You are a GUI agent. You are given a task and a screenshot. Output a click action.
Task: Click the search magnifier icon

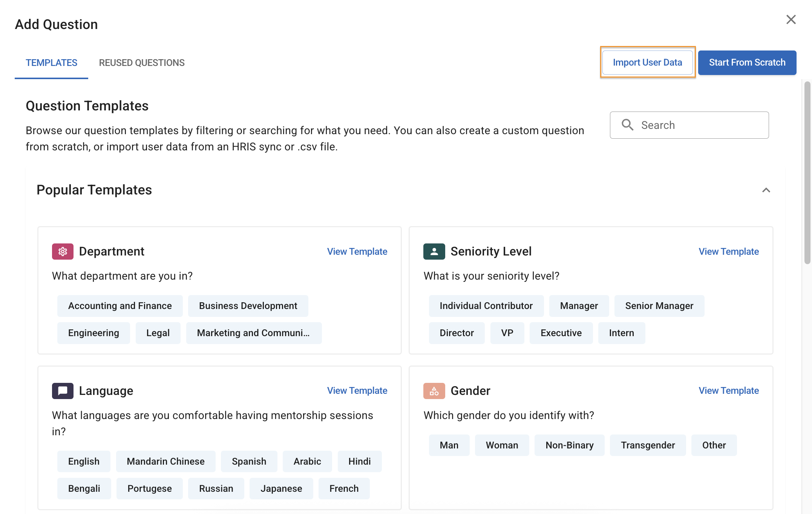[x=627, y=125]
